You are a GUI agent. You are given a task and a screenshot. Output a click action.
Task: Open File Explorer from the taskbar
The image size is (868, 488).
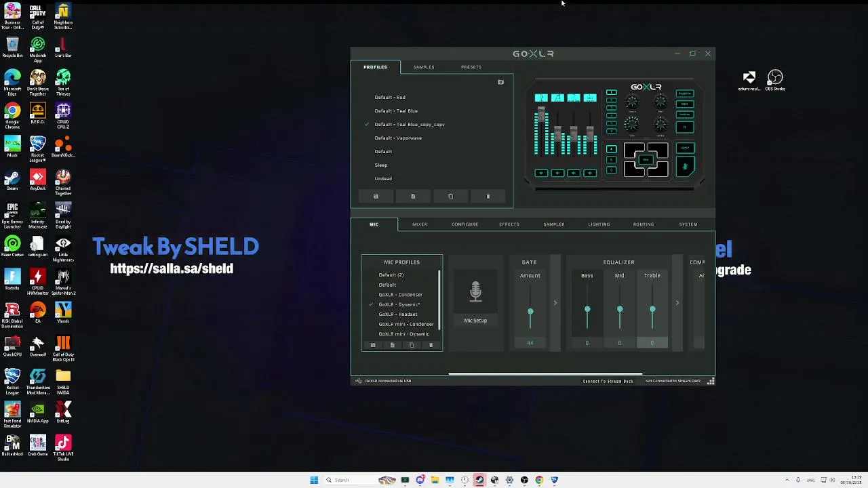(x=435, y=480)
